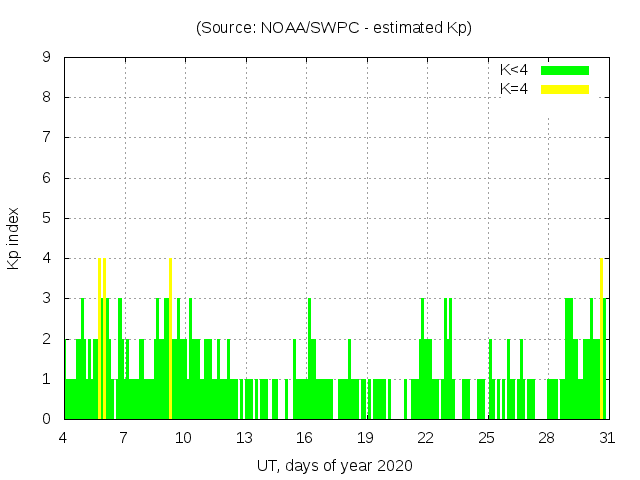Image resolution: width=640 pixels, height=480 pixels.
Task: Click the x-axis tick label 7
Action: click(124, 437)
